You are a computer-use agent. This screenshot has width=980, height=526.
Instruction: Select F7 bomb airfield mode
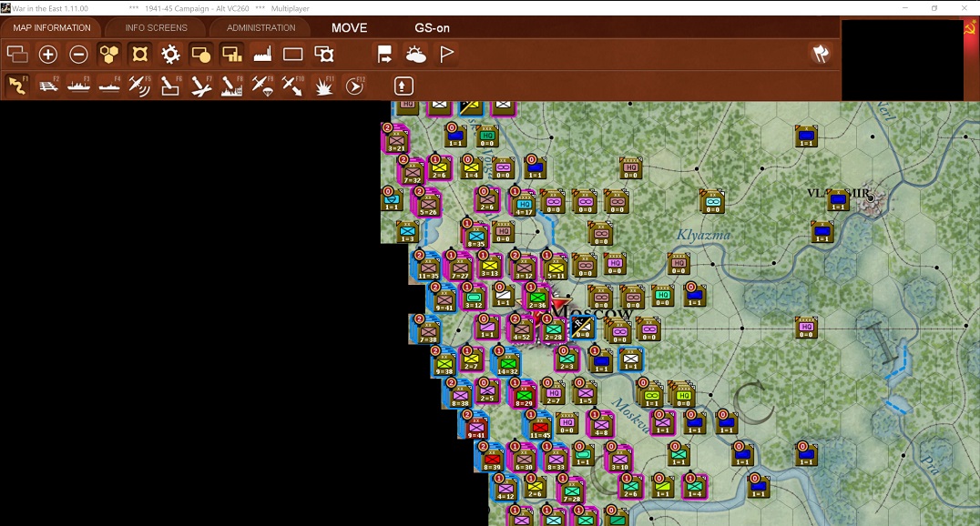click(x=201, y=86)
